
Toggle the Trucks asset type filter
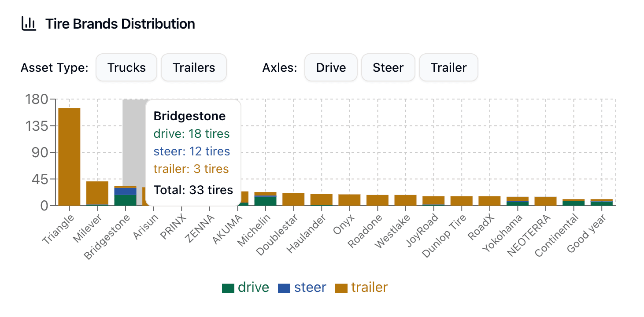point(126,68)
